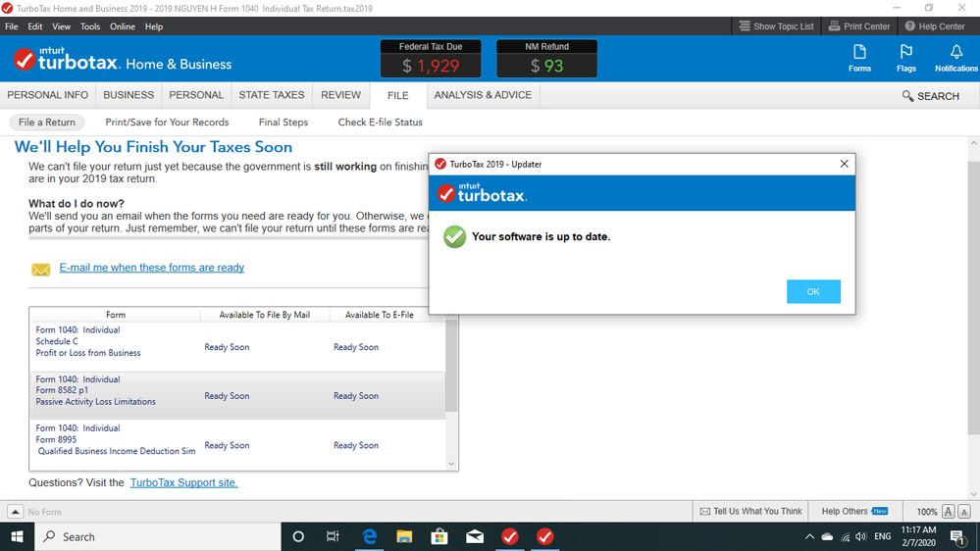Click Available To E-File column header
The image size is (980, 551).
point(379,315)
